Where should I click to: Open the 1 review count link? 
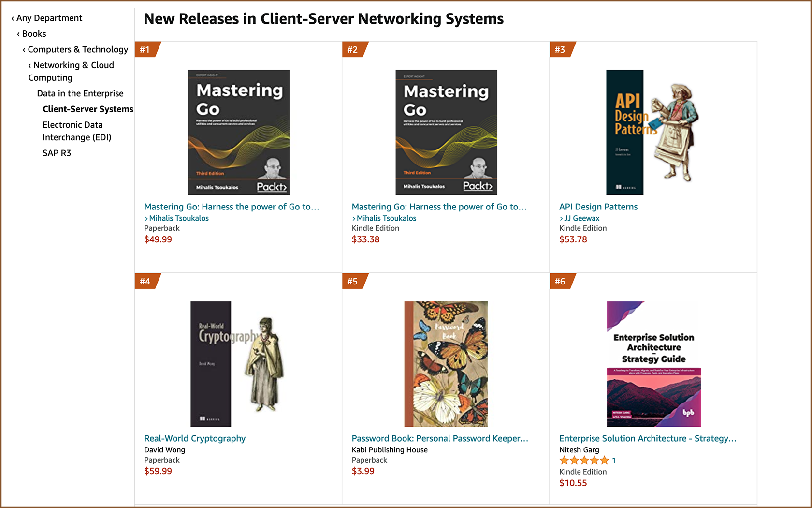click(614, 461)
